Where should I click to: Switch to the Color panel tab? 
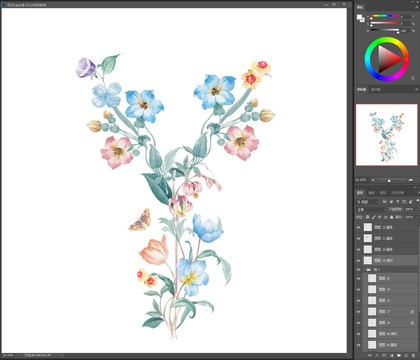coord(360,7)
